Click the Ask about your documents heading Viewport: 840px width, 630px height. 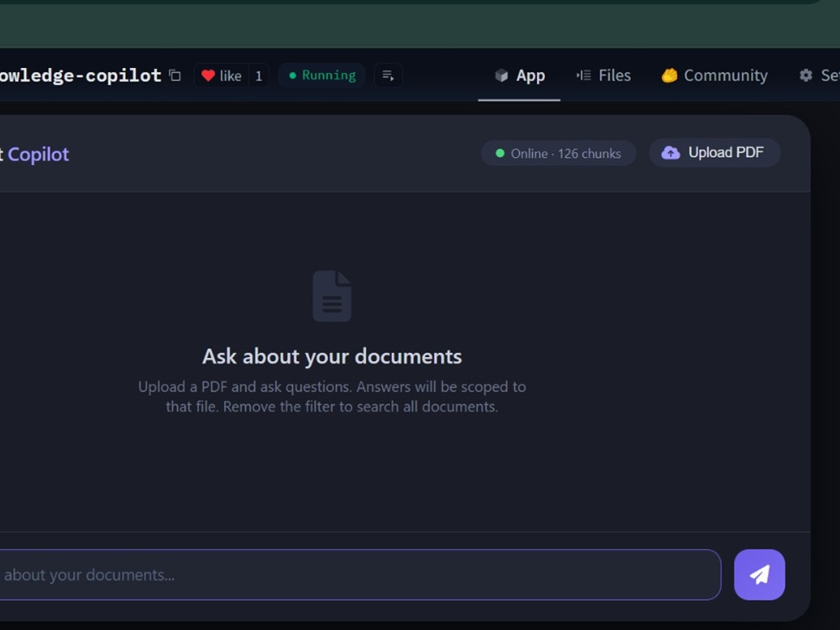click(x=332, y=356)
